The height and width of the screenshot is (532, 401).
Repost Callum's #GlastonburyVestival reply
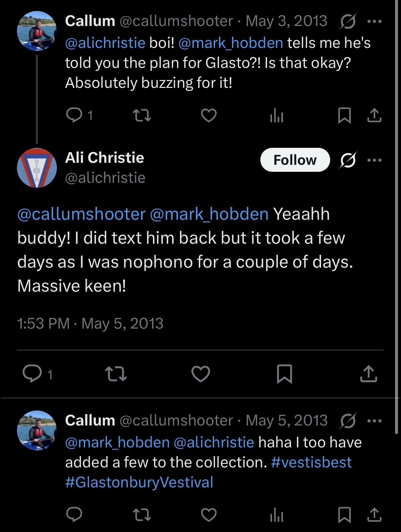click(x=142, y=515)
